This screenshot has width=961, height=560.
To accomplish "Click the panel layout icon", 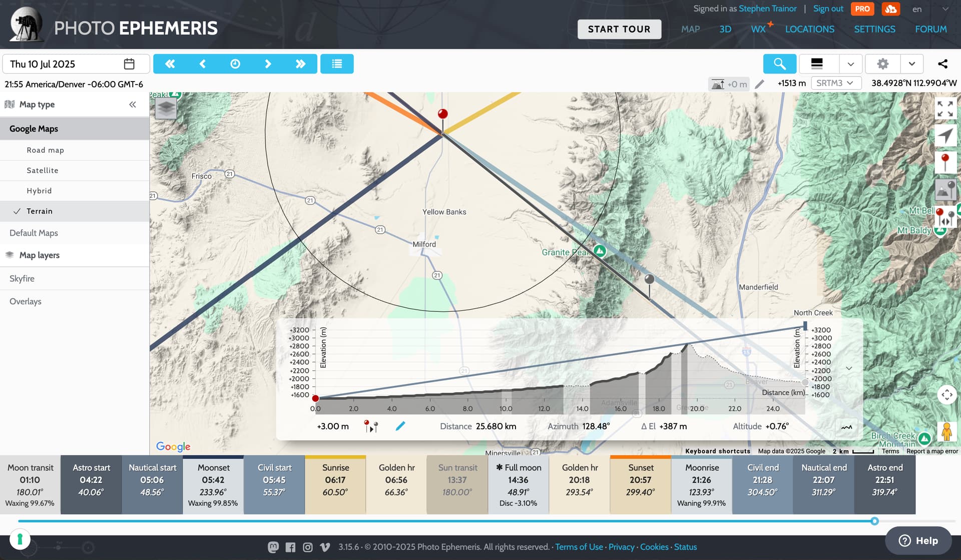I will click(x=817, y=64).
